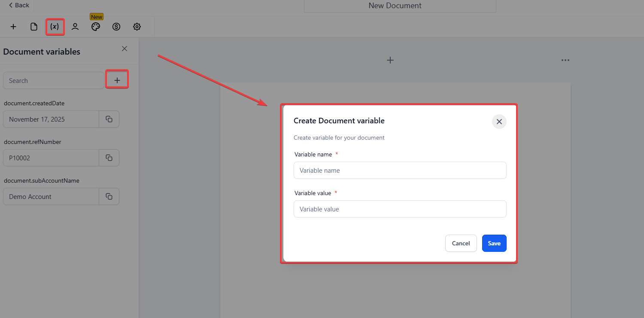Open the styles palette icon marked New

pos(96,27)
